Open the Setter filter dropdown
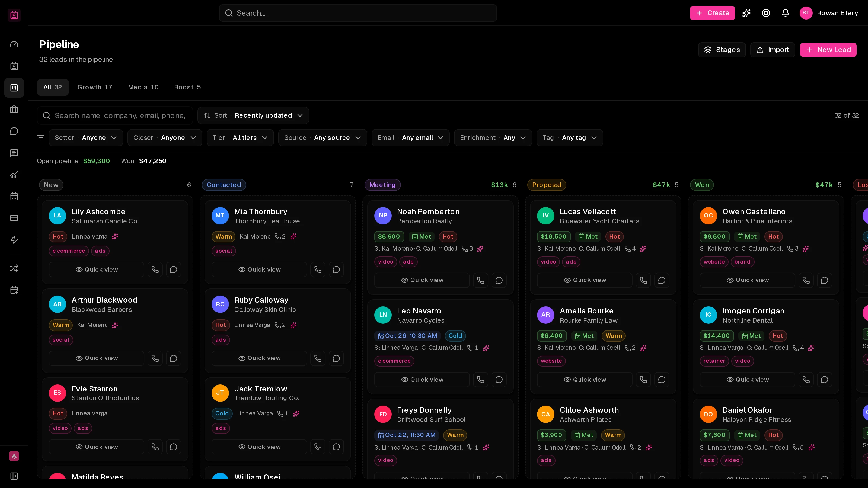Viewport: 868px width, 488px height. 86,138
